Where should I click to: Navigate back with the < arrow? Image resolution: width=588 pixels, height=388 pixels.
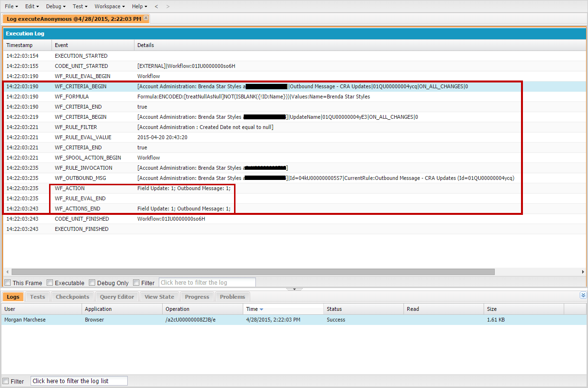(156, 6)
